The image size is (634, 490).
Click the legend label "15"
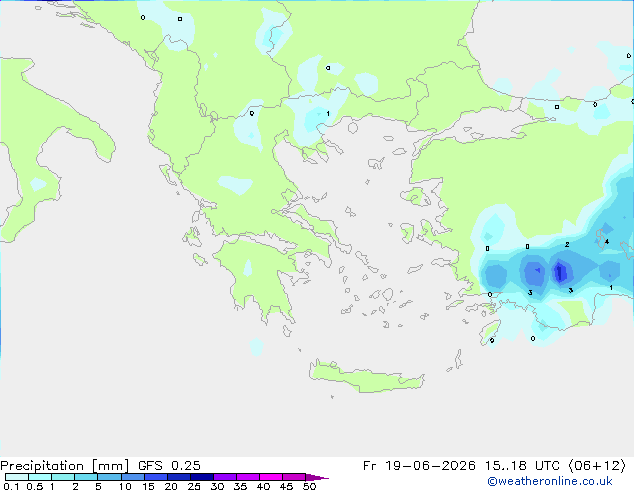click(x=148, y=486)
